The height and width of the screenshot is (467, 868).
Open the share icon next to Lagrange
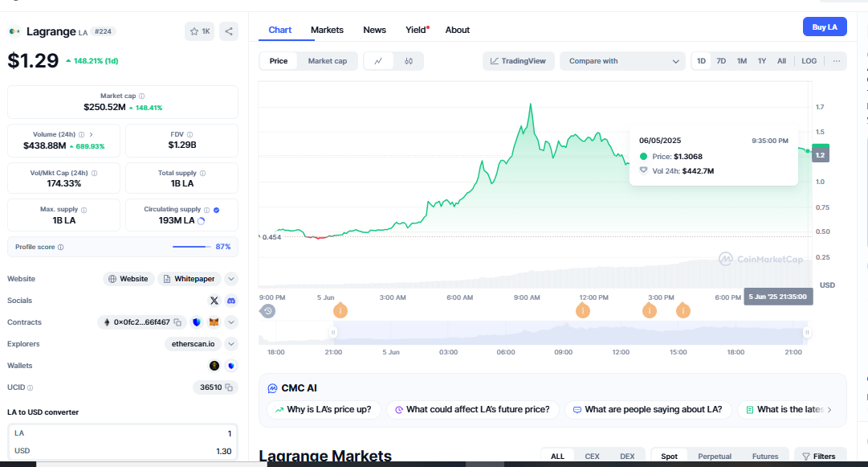coord(229,31)
